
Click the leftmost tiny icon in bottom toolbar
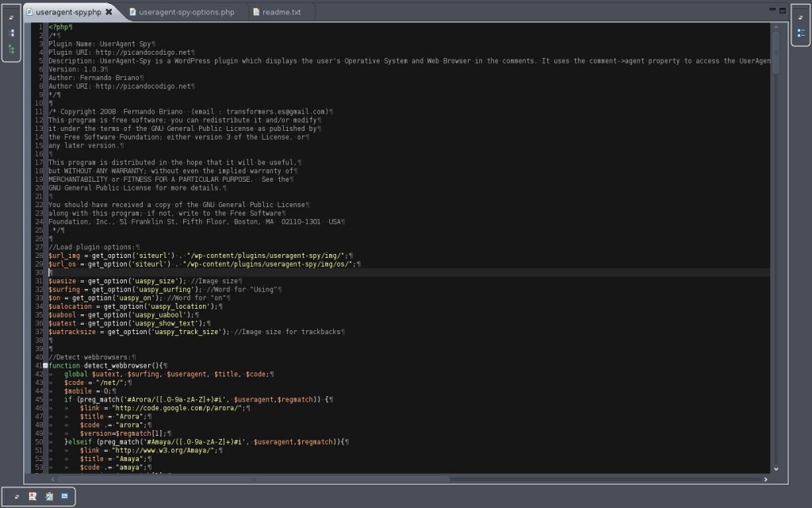(x=16, y=496)
